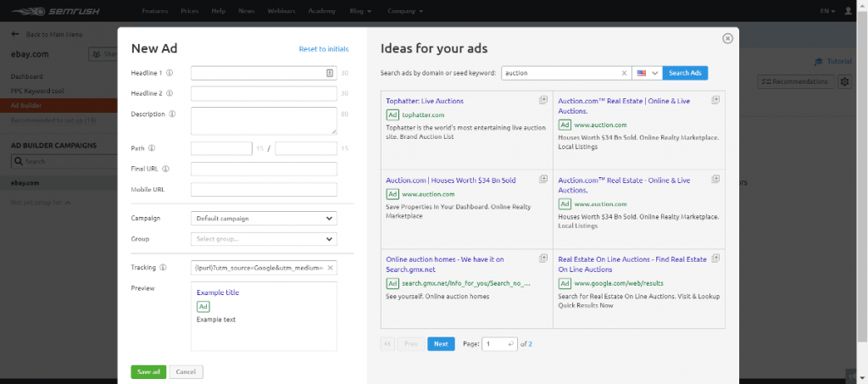Click info icon next to Path
The image size is (868, 384).
(152, 148)
